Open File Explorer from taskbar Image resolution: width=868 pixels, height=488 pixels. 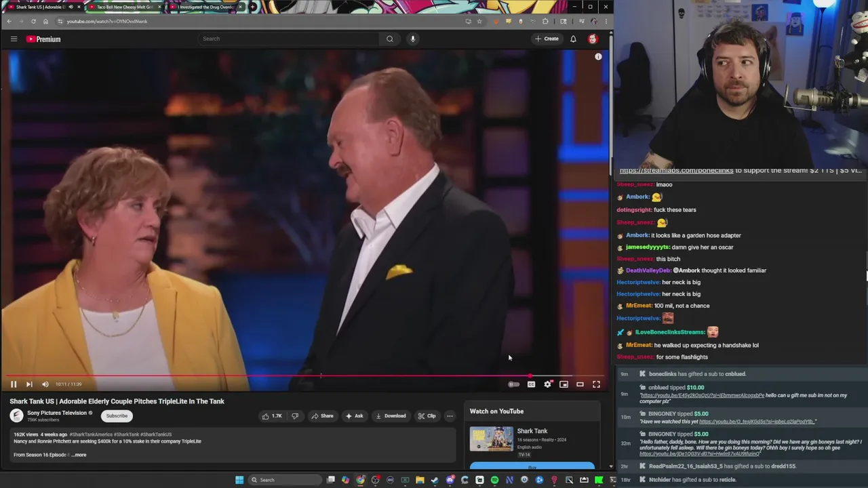[420, 480]
